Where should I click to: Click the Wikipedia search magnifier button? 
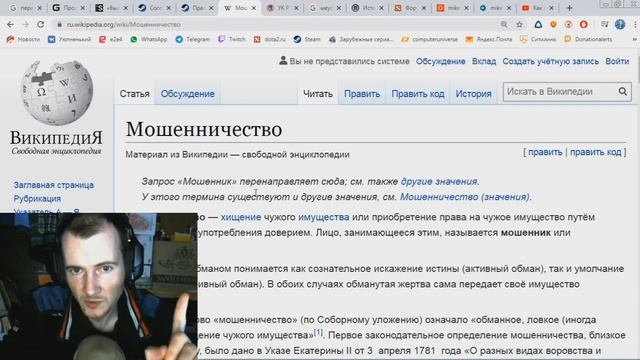(622, 91)
